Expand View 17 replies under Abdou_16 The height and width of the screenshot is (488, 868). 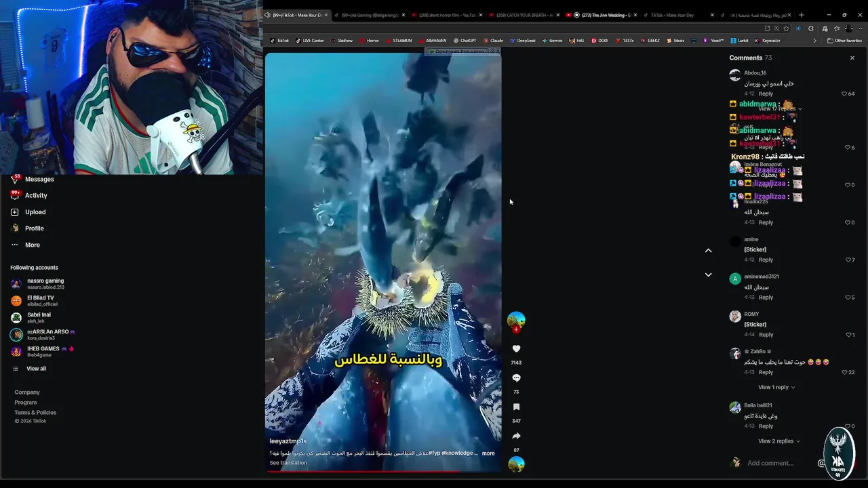coord(780,108)
